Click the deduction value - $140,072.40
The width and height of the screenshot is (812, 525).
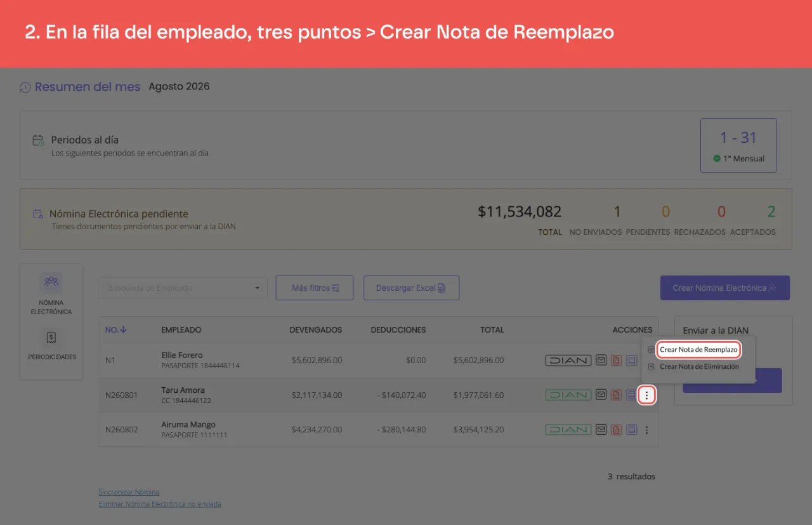coord(401,395)
